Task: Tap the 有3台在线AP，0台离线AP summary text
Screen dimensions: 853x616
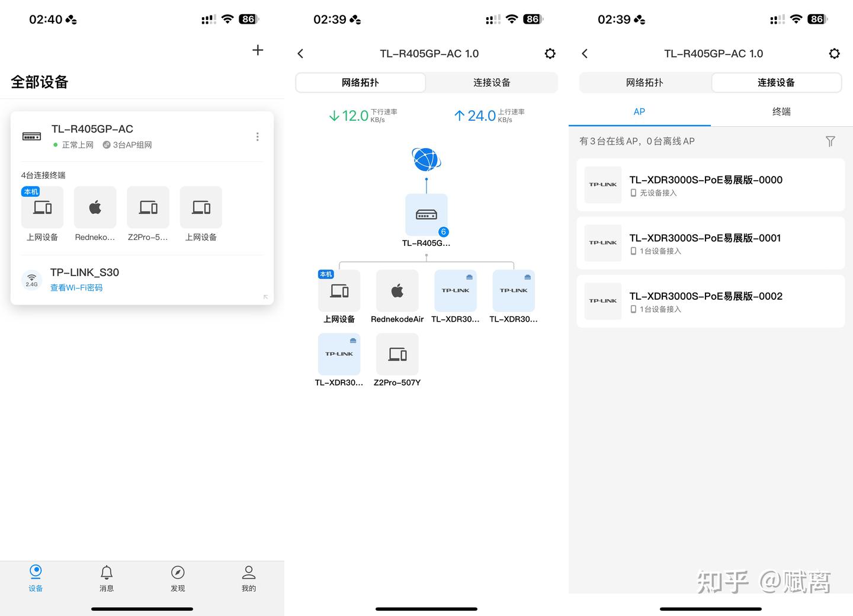Action: click(637, 142)
